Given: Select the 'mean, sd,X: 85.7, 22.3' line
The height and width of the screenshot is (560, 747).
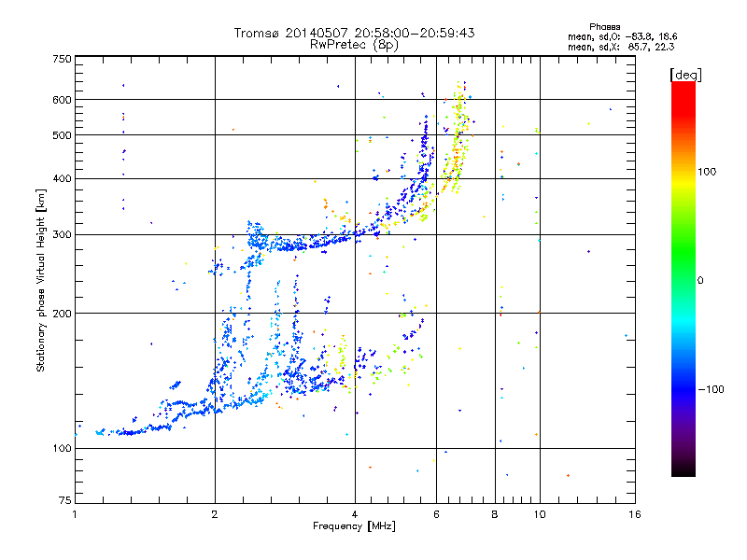Looking at the screenshot, I should 621,48.
